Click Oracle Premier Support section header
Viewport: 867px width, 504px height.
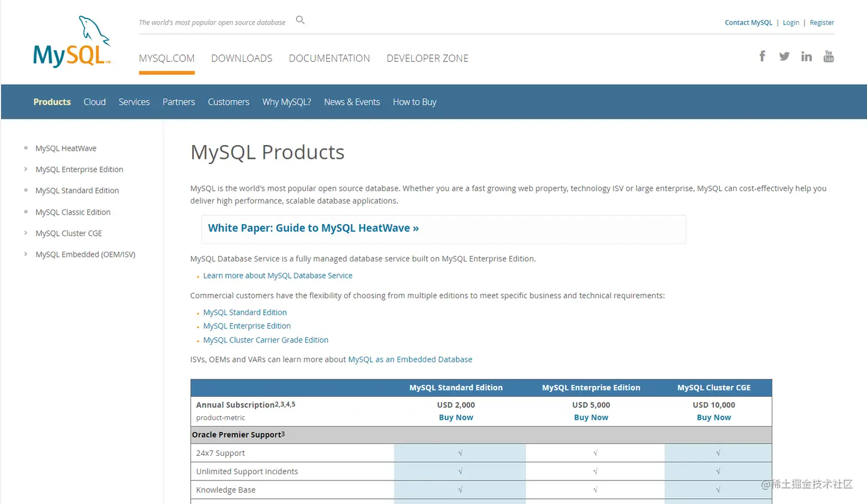pyautogui.click(x=238, y=435)
